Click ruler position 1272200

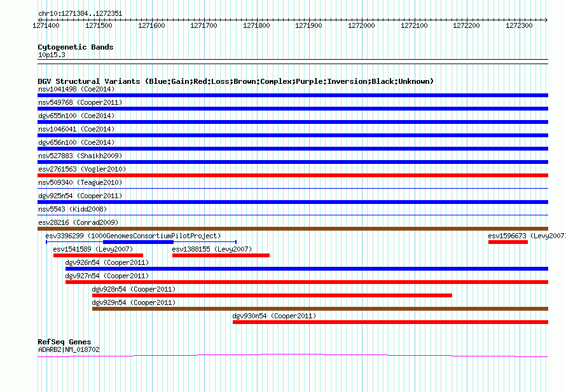pyautogui.click(x=466, y=25)
